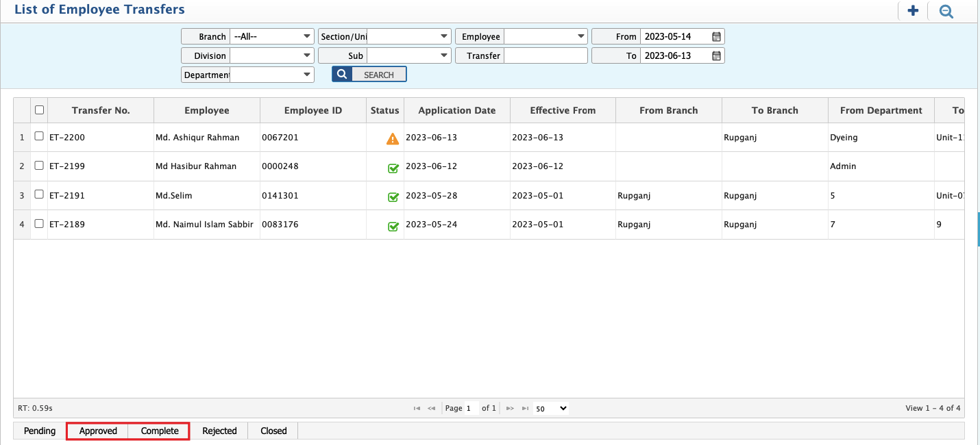Open the From date calendar icon

tap(716, 36)
